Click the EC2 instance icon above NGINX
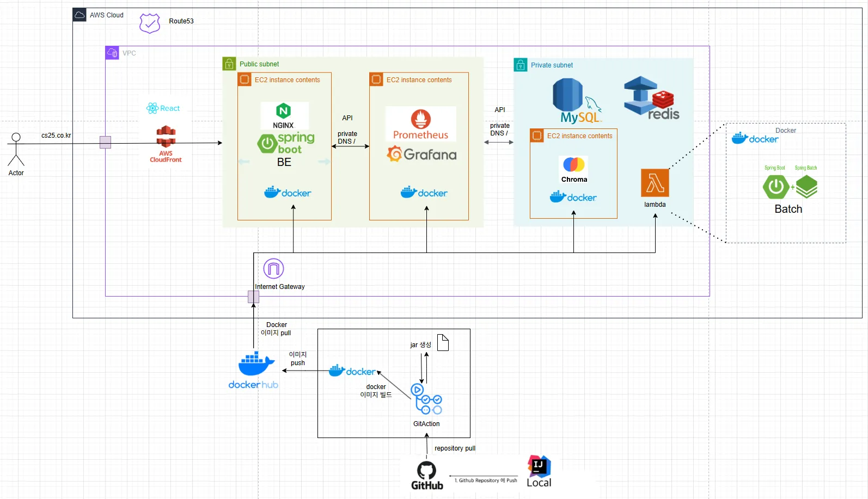868x499 pixels. (x=244, y=79)
